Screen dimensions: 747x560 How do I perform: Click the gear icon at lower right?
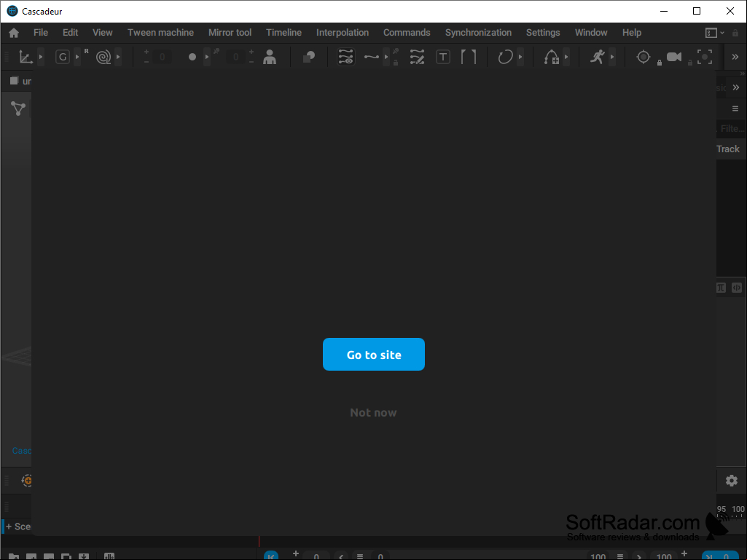[x=732, y=481]
